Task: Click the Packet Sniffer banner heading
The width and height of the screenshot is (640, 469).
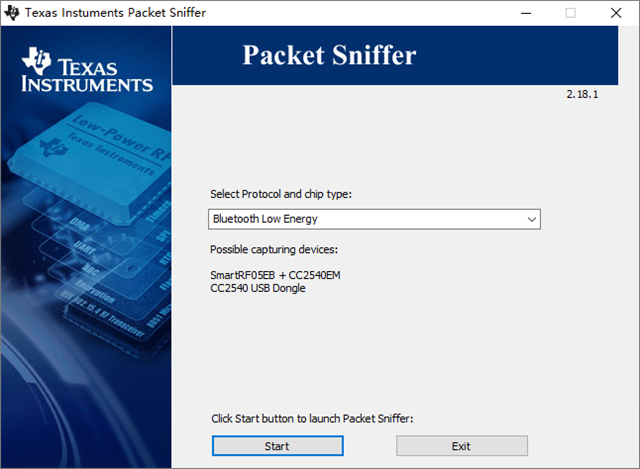Action: coord(329,55)
